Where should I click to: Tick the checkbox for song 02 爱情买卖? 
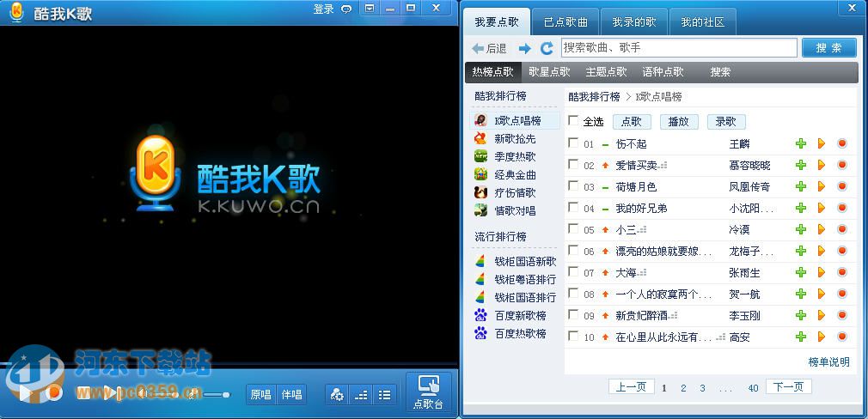tap(573, 164)
